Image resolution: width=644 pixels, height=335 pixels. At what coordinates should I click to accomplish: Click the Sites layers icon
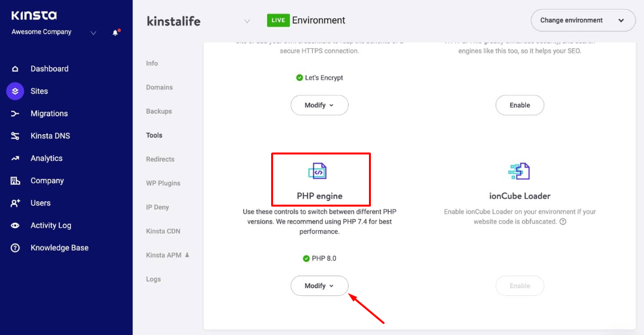click(x=15, y=91)
